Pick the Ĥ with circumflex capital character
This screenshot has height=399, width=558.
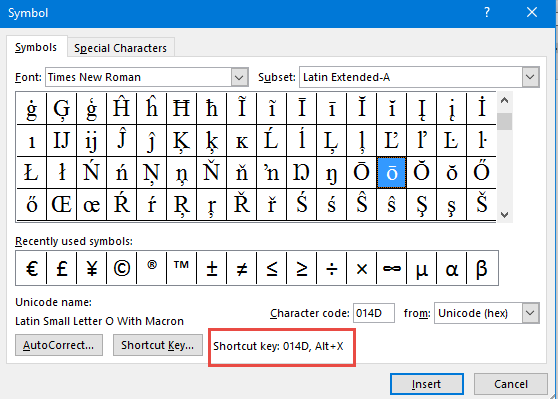[121, 108]
